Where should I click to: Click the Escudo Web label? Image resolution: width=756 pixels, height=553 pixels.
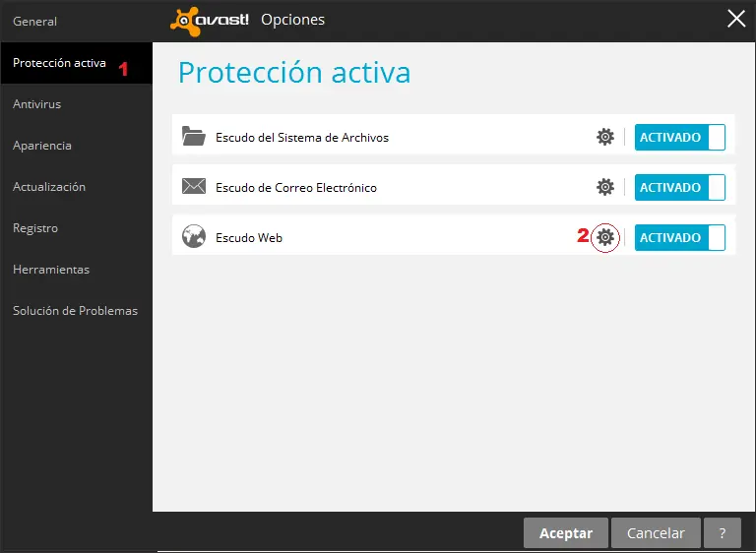tap(249, 238)
